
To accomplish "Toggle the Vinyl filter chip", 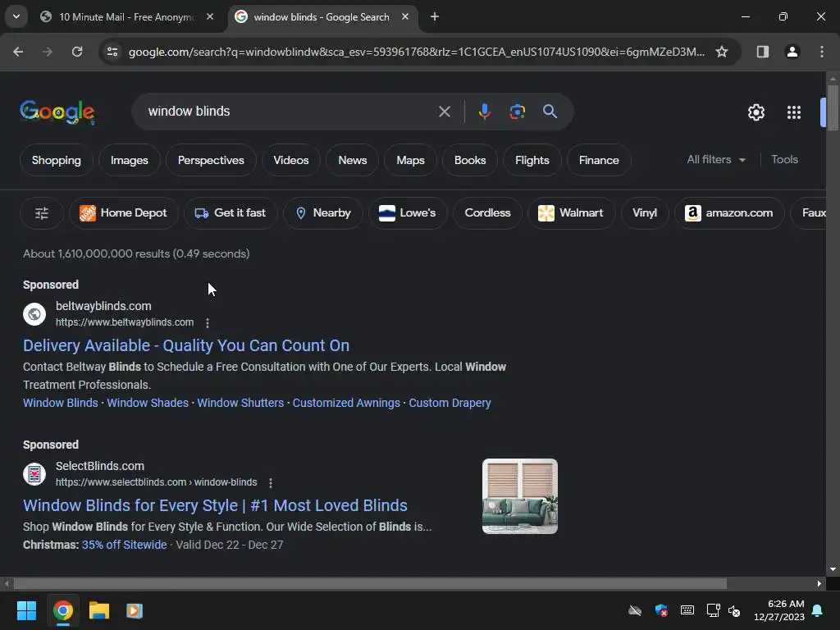I will [645, 213].
